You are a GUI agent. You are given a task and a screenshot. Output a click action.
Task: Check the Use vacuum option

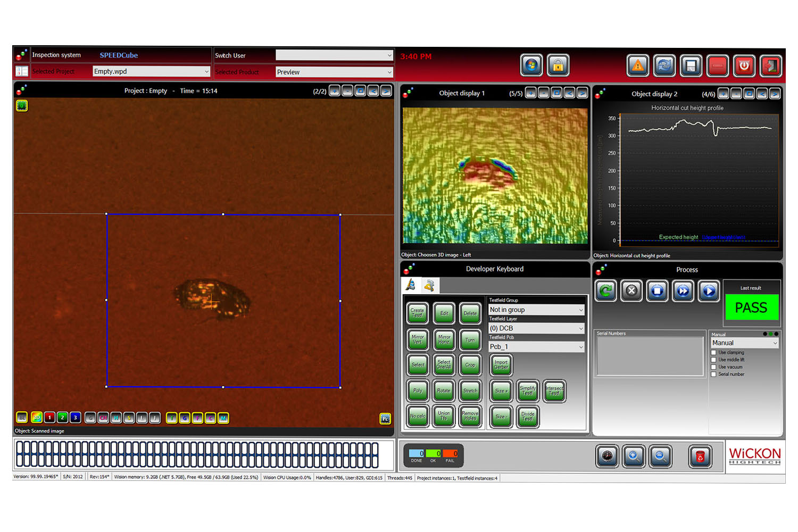[714, 367]
